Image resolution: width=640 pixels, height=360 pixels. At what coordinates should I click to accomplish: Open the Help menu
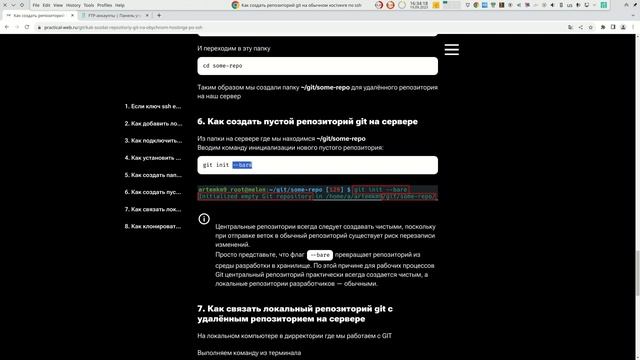120,5
